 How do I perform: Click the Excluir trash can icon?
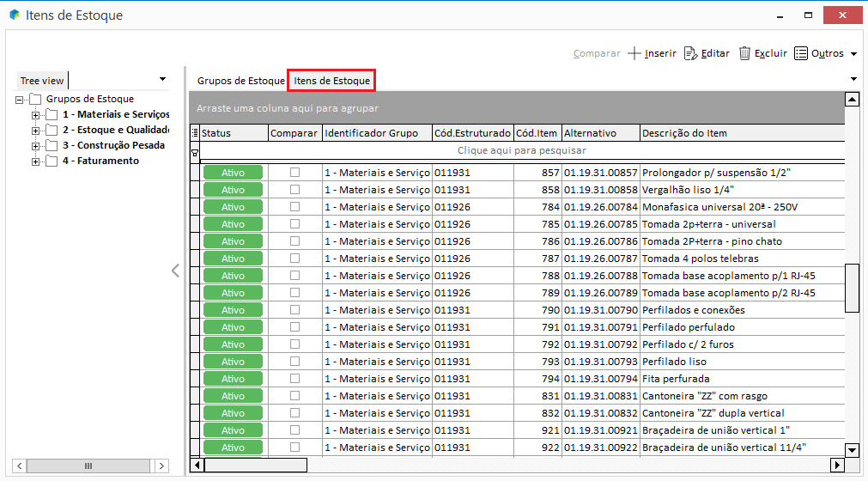pyautogui.click(x=744, y=53)
